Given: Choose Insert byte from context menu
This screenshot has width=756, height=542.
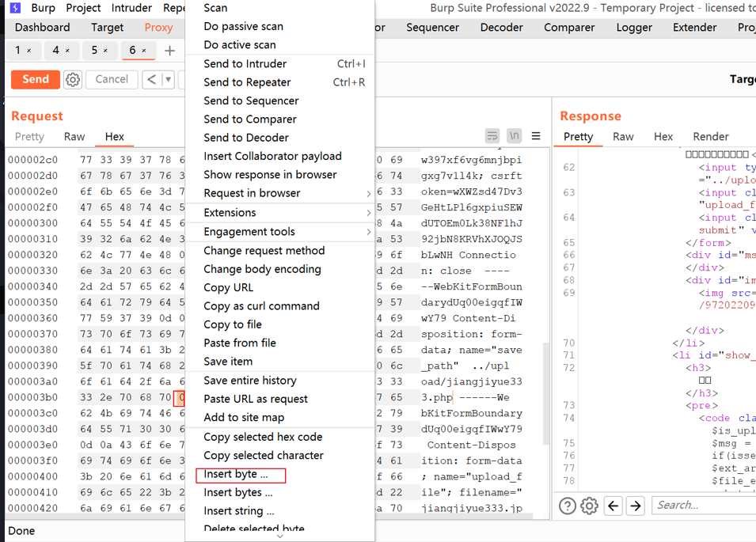Looking at the screenshot, I should pos(236,474).
